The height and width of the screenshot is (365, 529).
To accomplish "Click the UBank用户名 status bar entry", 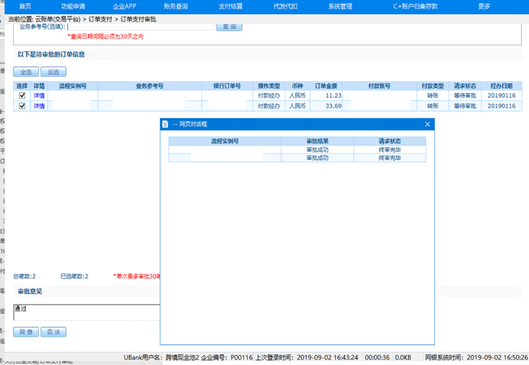I will (x=161, y=357).
